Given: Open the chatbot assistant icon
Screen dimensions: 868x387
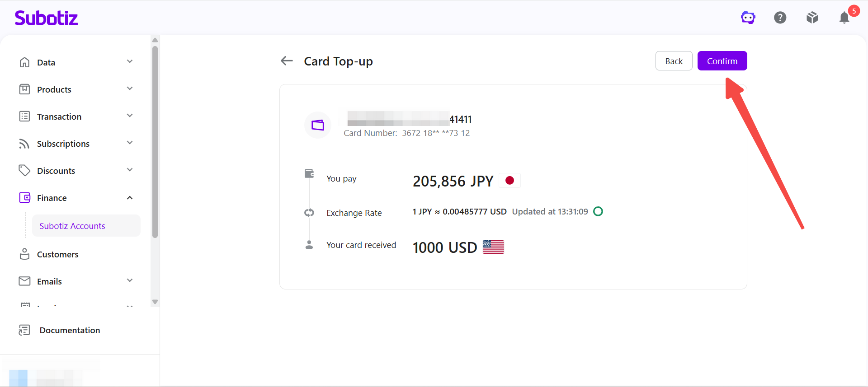Looking at the screenshot, I should coord(748,18).
